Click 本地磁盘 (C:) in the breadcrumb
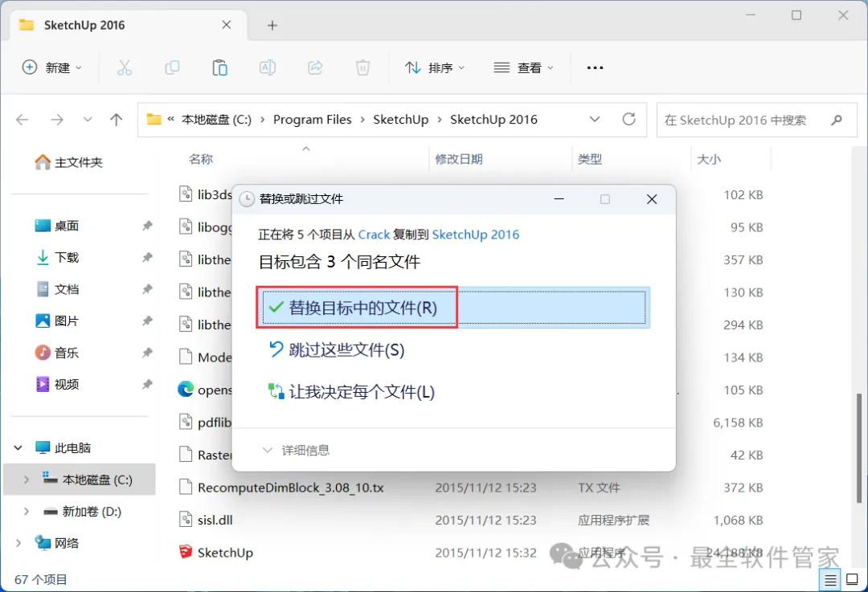Image resolution: width=868 pixels, height=592 pixels. tap(216, 120)
